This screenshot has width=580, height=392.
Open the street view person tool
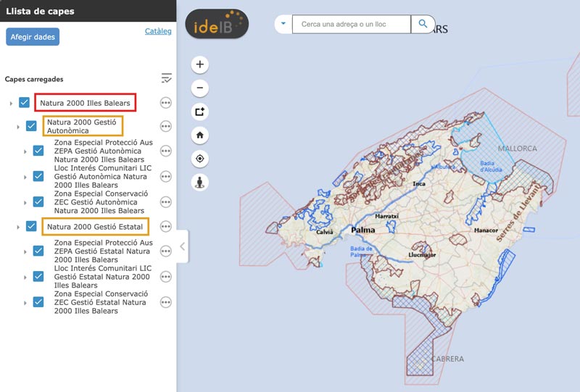coord(200,182)
